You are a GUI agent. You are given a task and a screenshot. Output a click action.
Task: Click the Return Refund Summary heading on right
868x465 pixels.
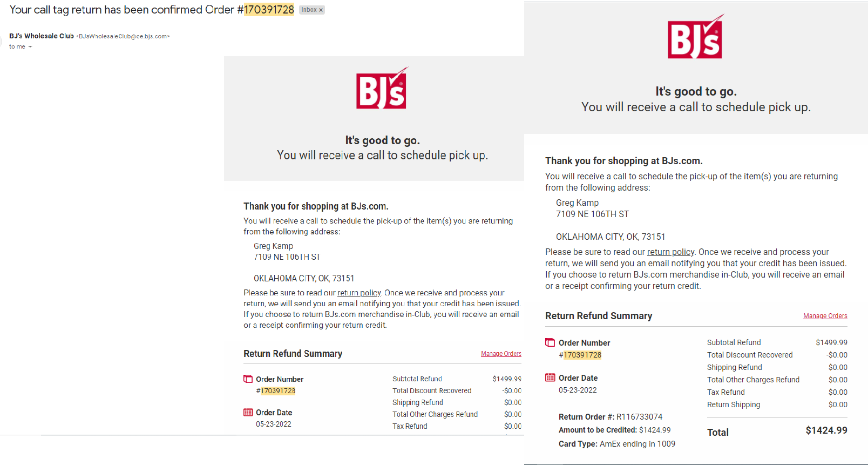599,316
